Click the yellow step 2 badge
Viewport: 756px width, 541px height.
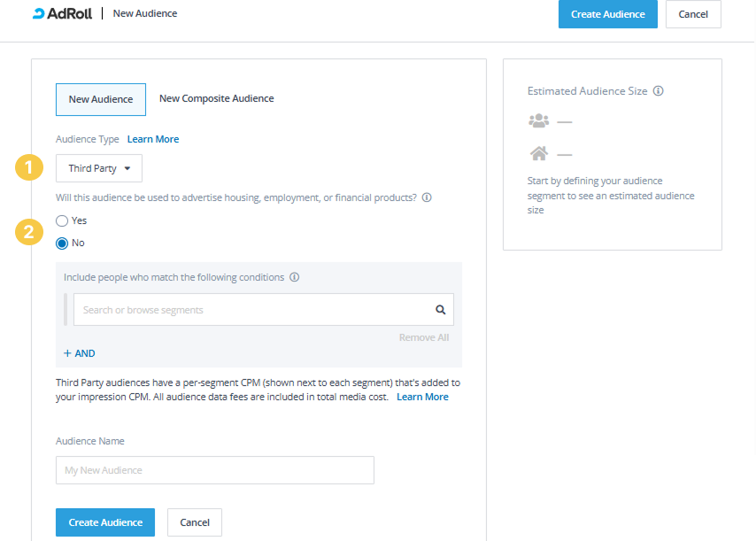click(30, 232)
